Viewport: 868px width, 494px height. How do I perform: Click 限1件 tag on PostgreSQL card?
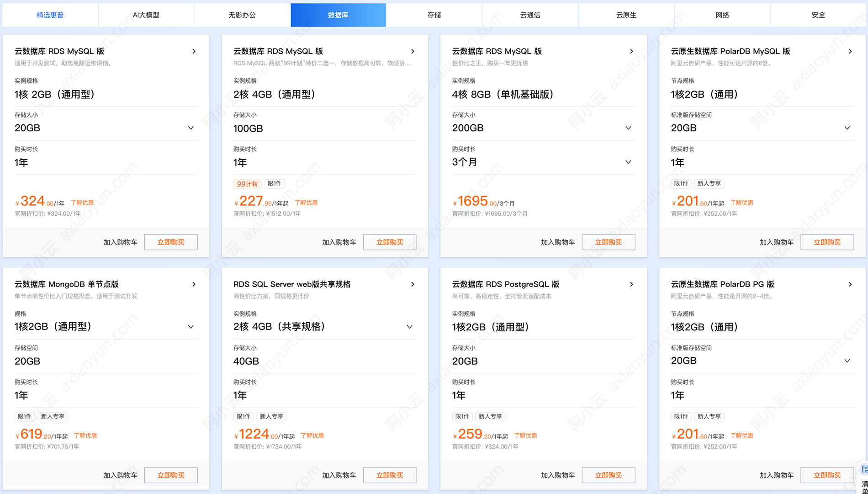pos(462,417)
